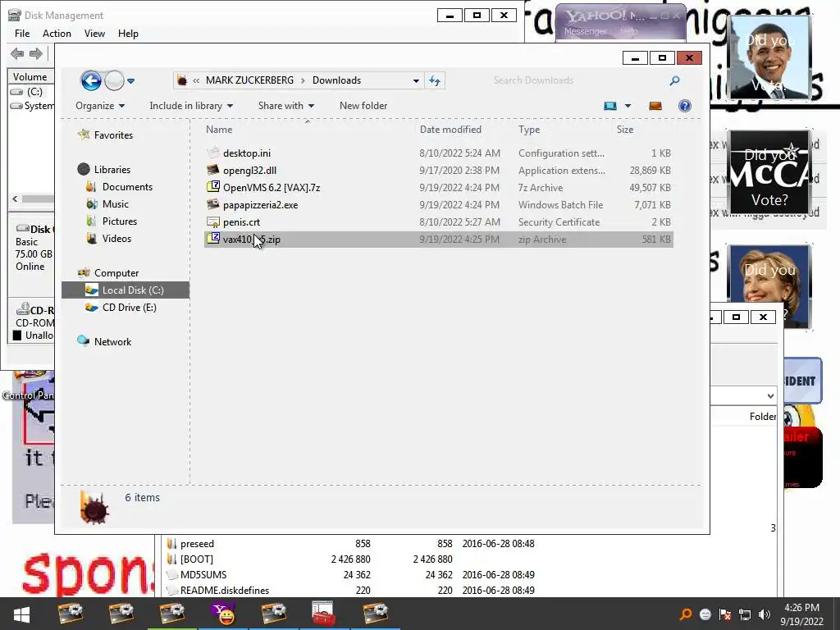The height and width of the screenshot is (630, 840).
Task: Click the folder icon in details pane
Action: pyautogui.click(x=95, y=507)
